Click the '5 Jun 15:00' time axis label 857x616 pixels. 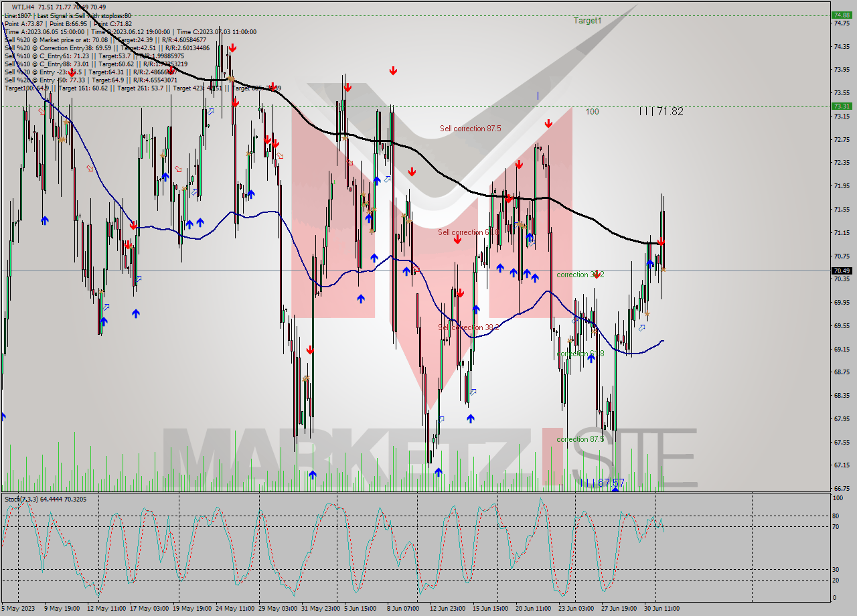[x=362, y=608]
